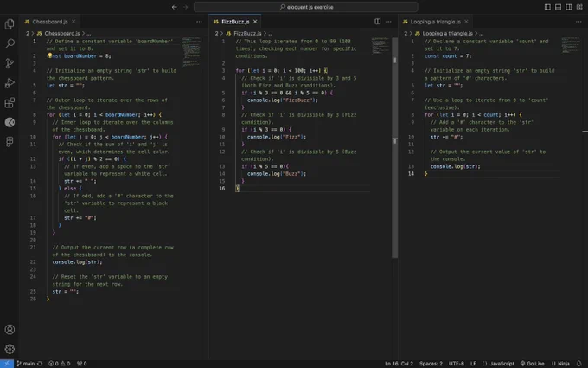Open notifications bell in status bar
The image size is (588, 368).
coord(579,364)
